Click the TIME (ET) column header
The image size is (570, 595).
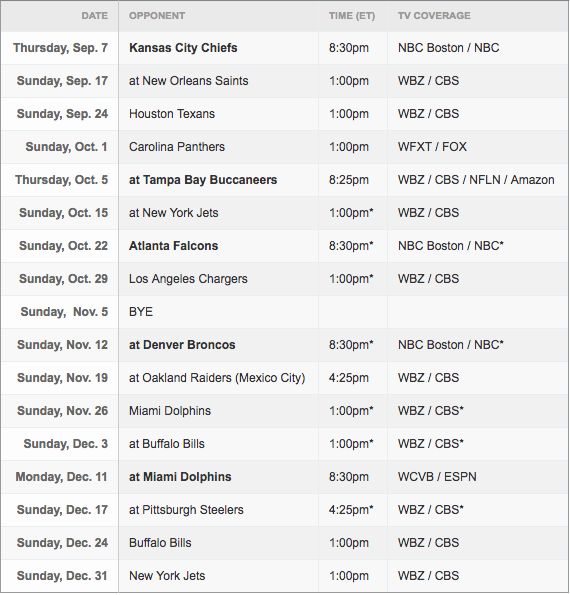(x=352, y=16)
